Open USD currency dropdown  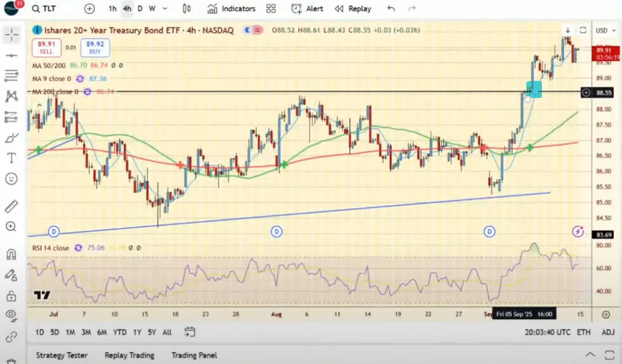pos(606,31)
